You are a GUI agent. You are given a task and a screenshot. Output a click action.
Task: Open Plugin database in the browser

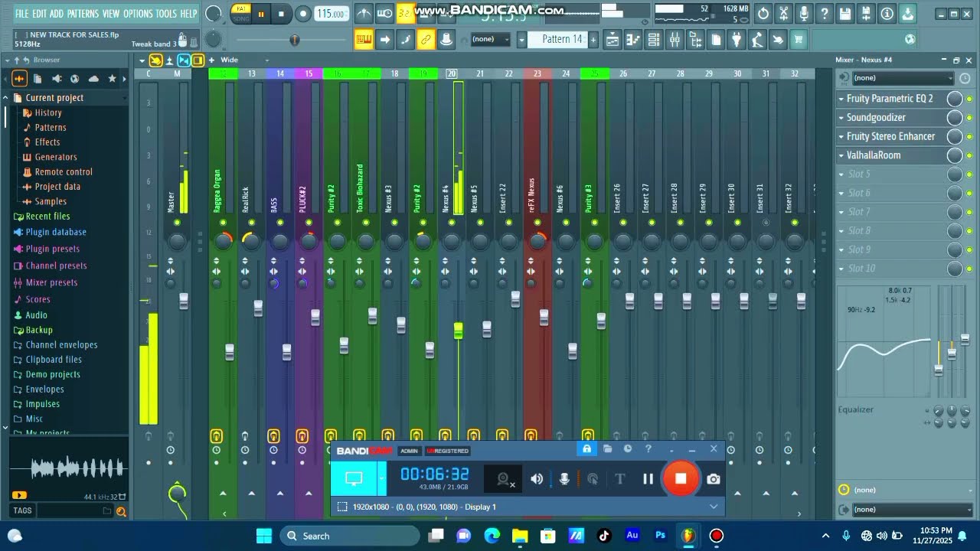pyautogui.click(x=56, y=232)
